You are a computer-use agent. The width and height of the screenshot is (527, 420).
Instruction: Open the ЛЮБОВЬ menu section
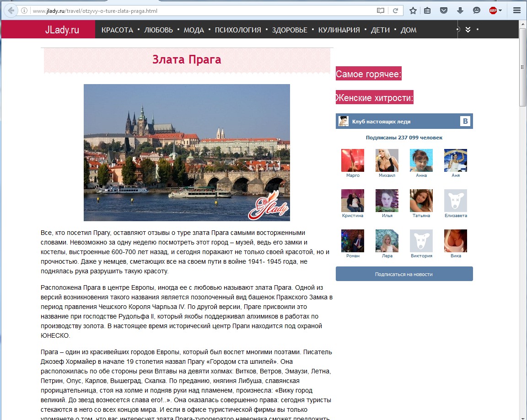(158, 30)
